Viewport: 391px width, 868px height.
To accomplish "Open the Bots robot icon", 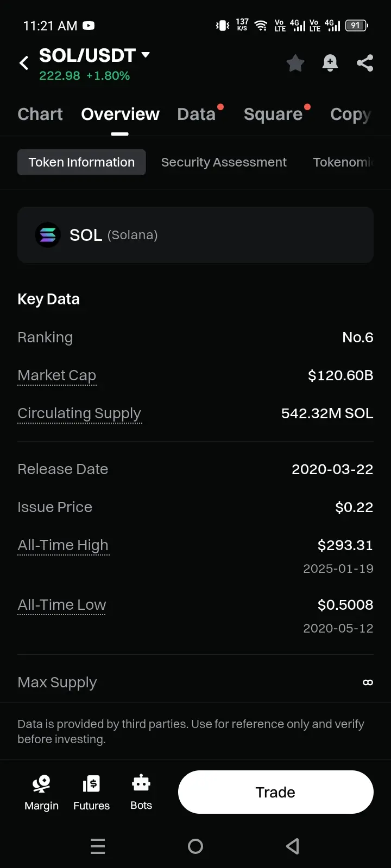I will pyautogui.click(x=141, y=783).
